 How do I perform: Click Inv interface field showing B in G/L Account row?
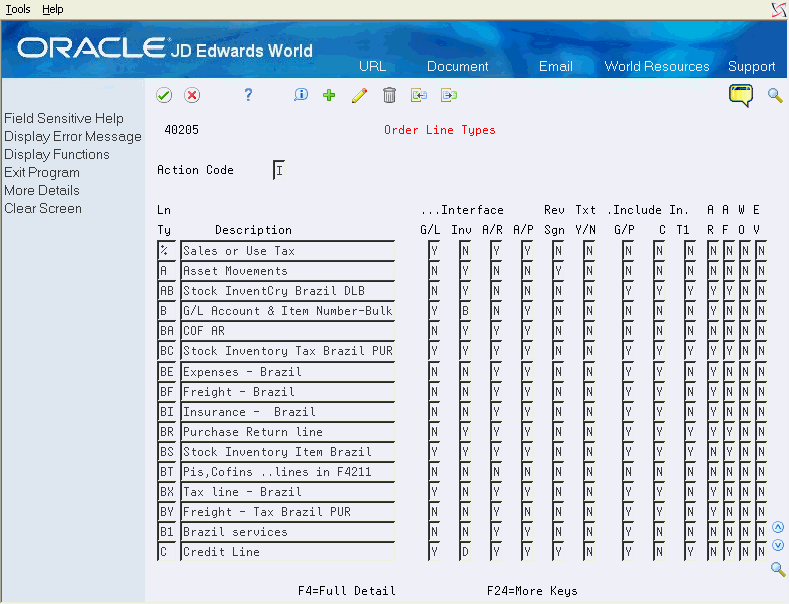coord(465,311)
